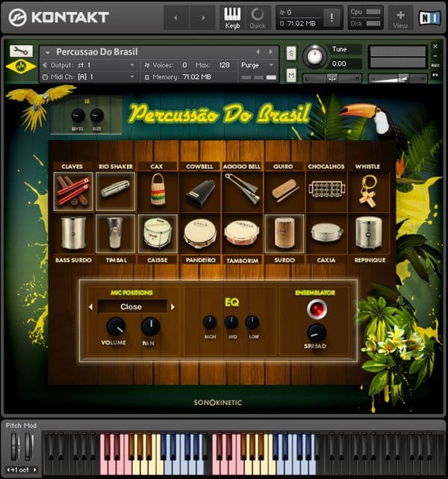This screenshot has height=479, width=448.
Task: Click the EQ Low knob
Action: [252, 322]
